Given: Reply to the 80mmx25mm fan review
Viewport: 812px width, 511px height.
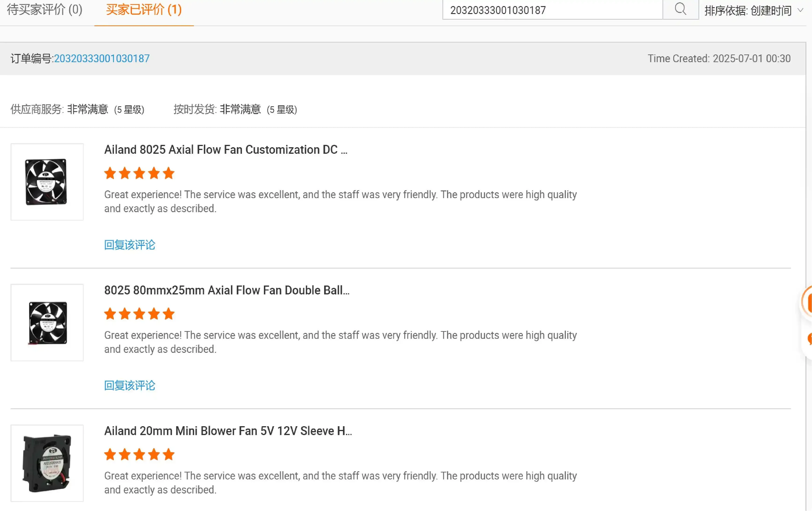Looking at the screenshot, I should click(129, 386).
